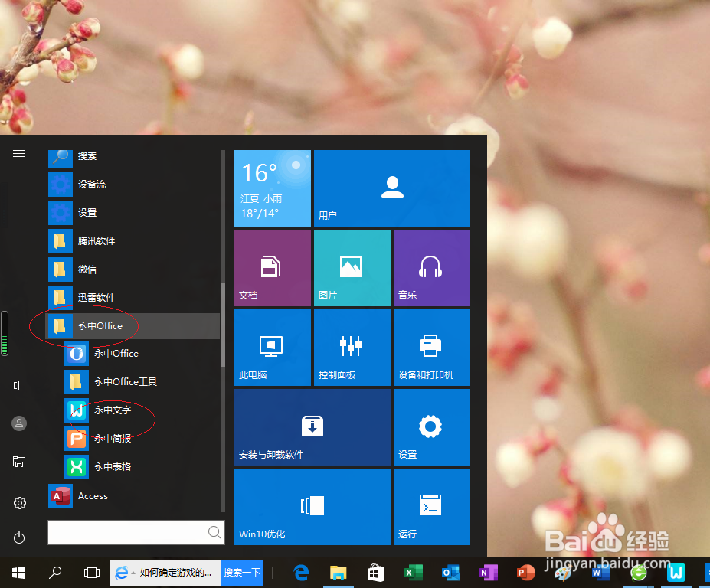Open the 控制面板 tile

(x=352, y=348)
